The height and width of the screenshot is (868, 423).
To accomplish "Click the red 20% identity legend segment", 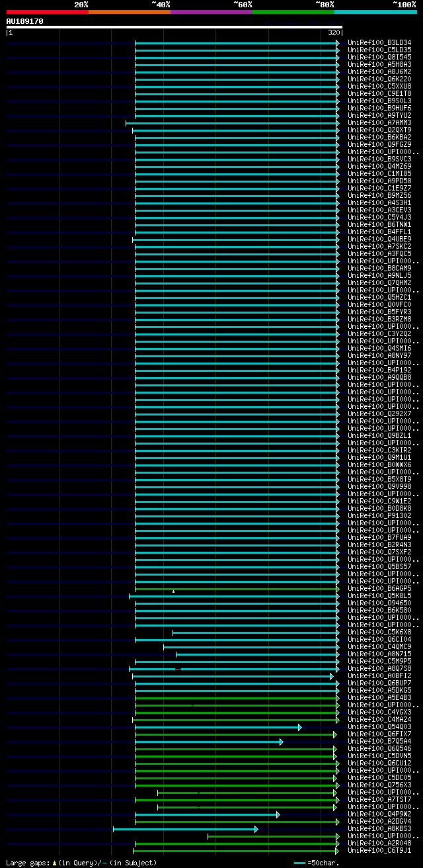I will (x=47, y=12).
